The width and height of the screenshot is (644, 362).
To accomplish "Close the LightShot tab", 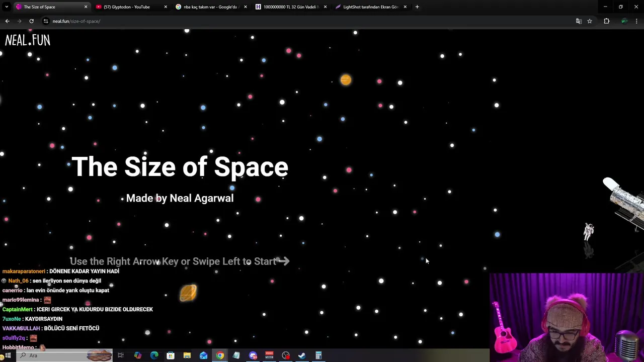I will pyautogui.click(x=405, y=7).
